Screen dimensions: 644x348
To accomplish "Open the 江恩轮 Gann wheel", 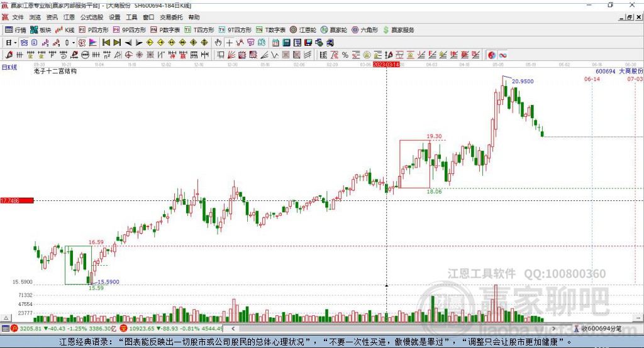I will point(303,30).
